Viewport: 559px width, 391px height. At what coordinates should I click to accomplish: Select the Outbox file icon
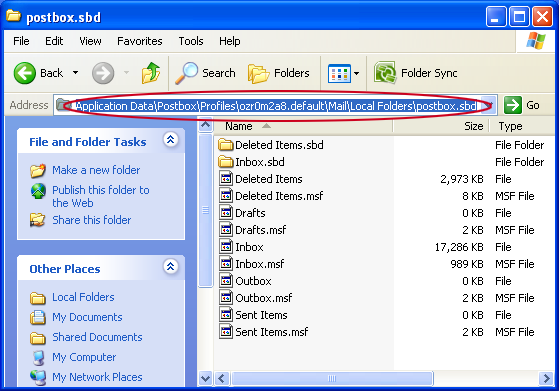click(226, 281)
